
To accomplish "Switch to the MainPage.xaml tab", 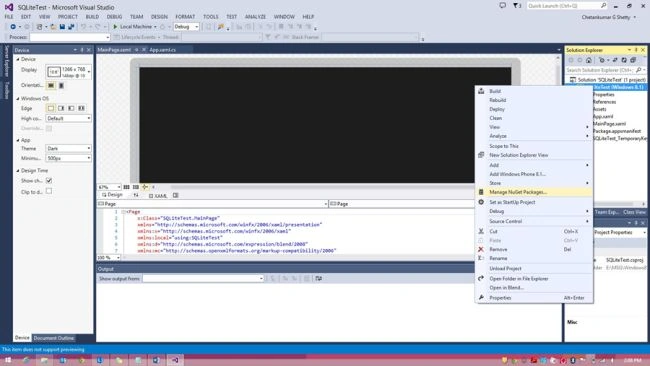I will (114, 50).
